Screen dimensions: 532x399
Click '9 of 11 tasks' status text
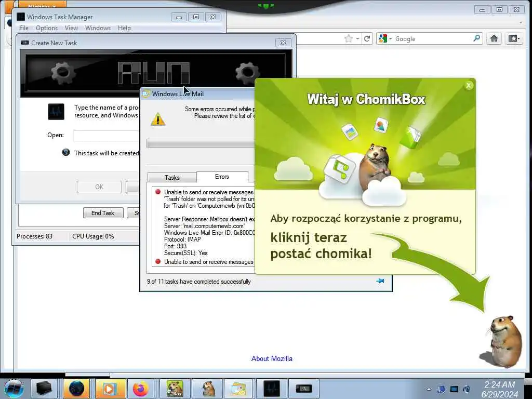point(199,282)
